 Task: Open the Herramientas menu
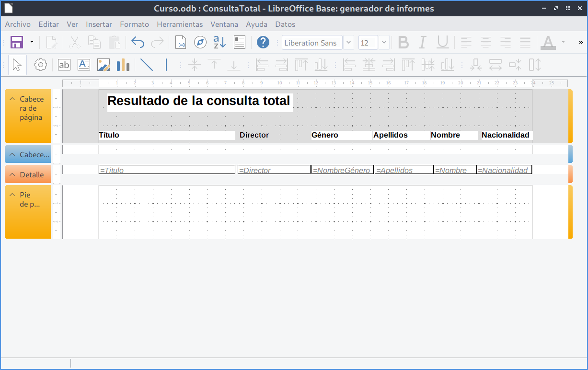(x=180, y=24)
